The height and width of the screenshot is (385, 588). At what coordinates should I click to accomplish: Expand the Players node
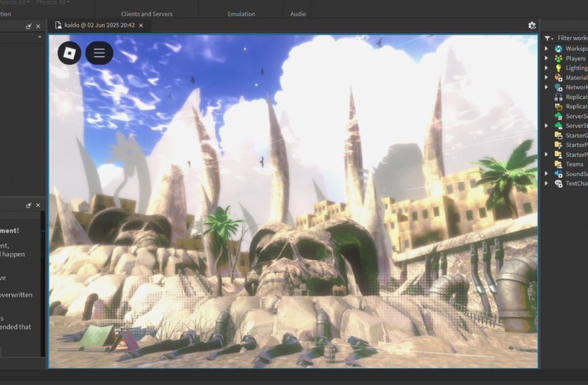pyautogui.click(x=546, y=58)
